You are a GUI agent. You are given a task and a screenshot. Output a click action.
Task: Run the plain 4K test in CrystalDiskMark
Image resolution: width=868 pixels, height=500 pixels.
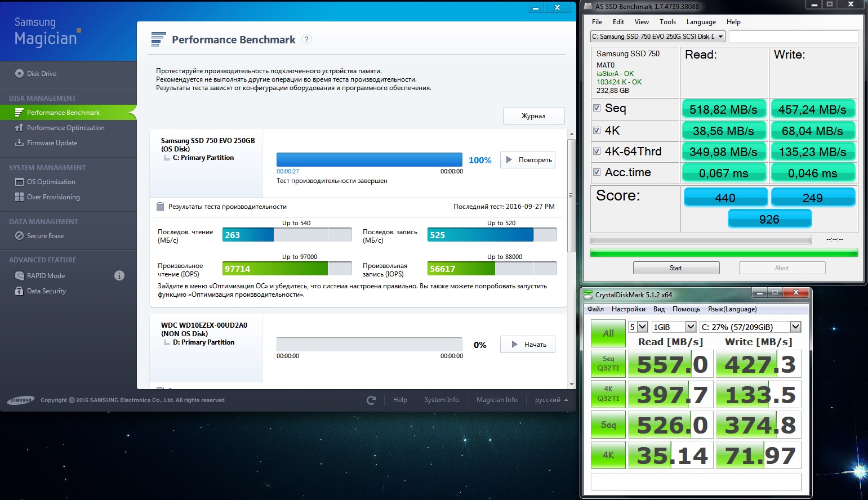[608, 455]
